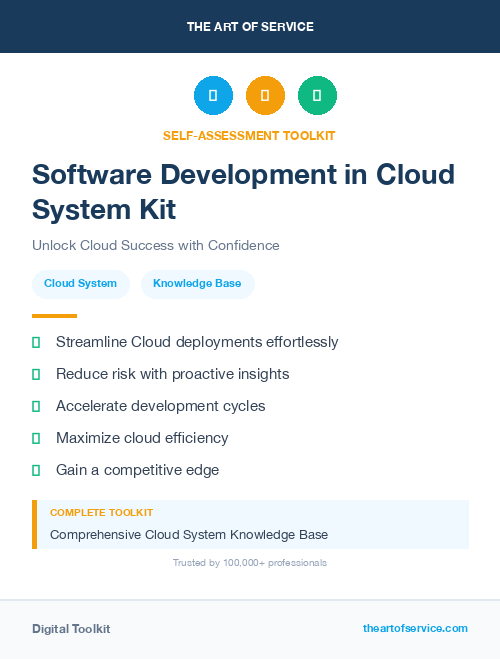Click the green circle icon

click(317, 95)
